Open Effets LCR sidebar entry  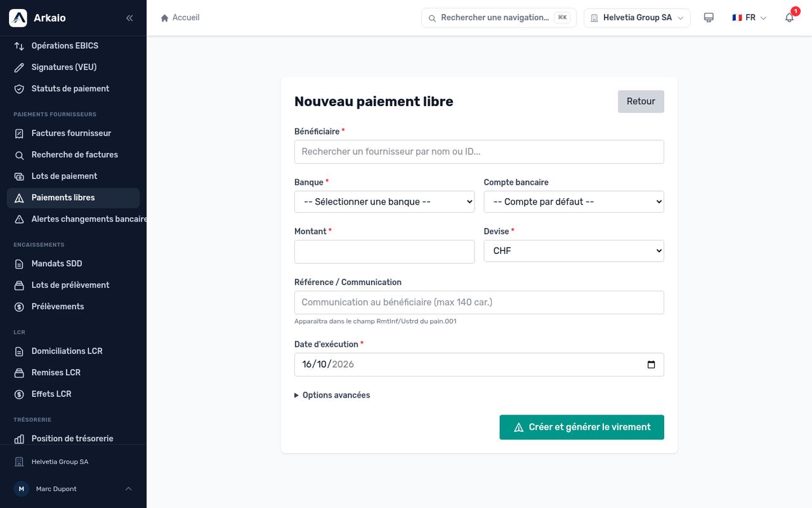tap(73, 394)
